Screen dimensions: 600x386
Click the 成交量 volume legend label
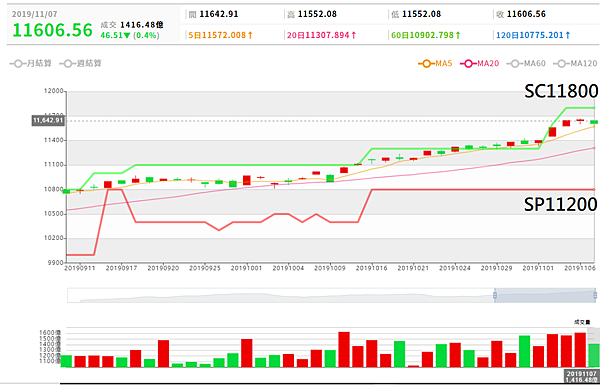point(582,322)
